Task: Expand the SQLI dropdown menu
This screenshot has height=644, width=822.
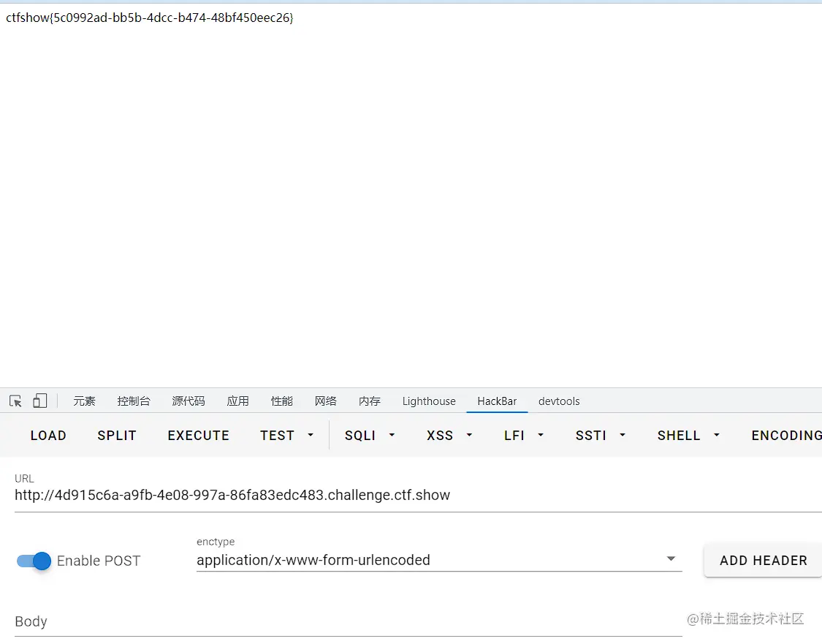Action: [x=370, y=435]
